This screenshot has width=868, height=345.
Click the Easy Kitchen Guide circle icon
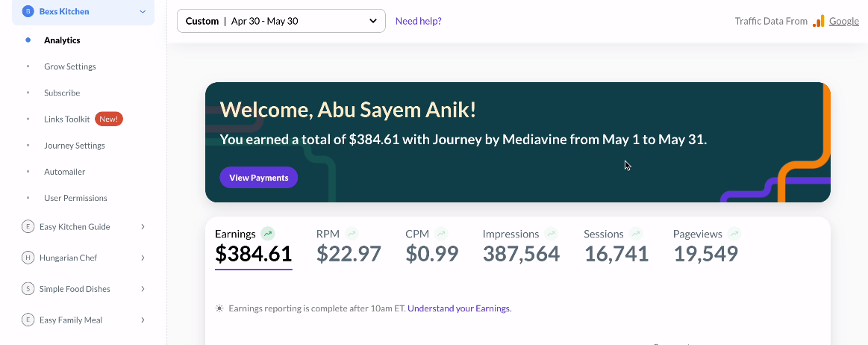click(x=28, y=226)
